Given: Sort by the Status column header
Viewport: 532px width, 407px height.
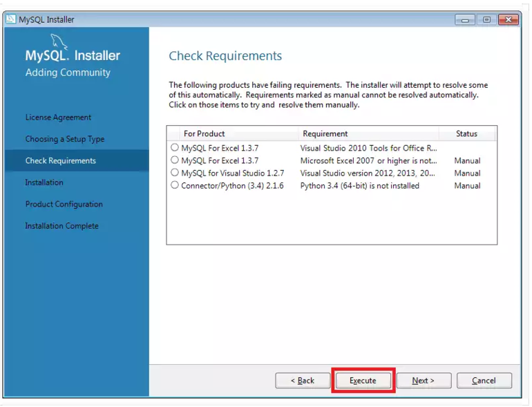Looking at the screenshot, I should pyautogui.click(x=467, y=134).
